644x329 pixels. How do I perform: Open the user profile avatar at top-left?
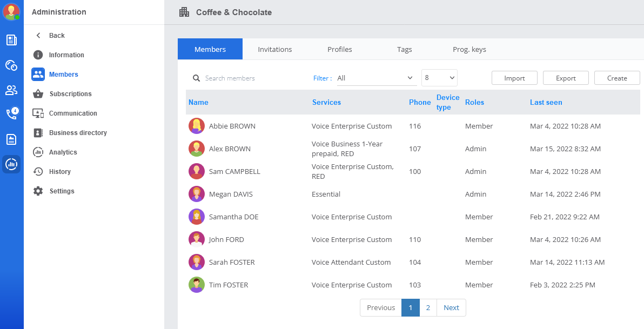tap(11, 12)
